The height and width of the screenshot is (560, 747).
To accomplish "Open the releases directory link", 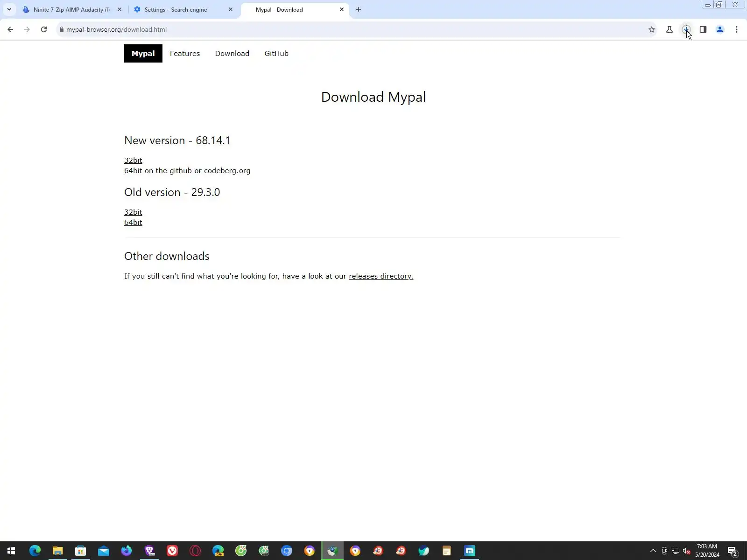I will (381, 276).
